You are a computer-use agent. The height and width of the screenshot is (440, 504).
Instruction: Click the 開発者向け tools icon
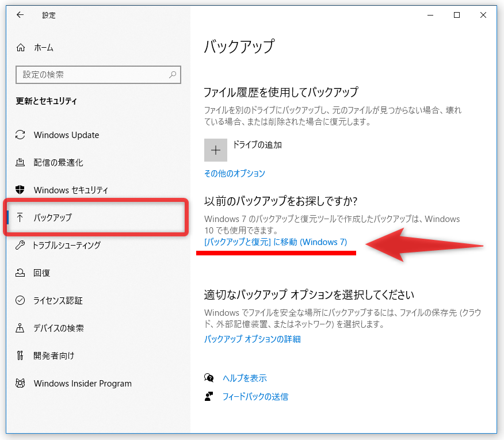(20, 355)
